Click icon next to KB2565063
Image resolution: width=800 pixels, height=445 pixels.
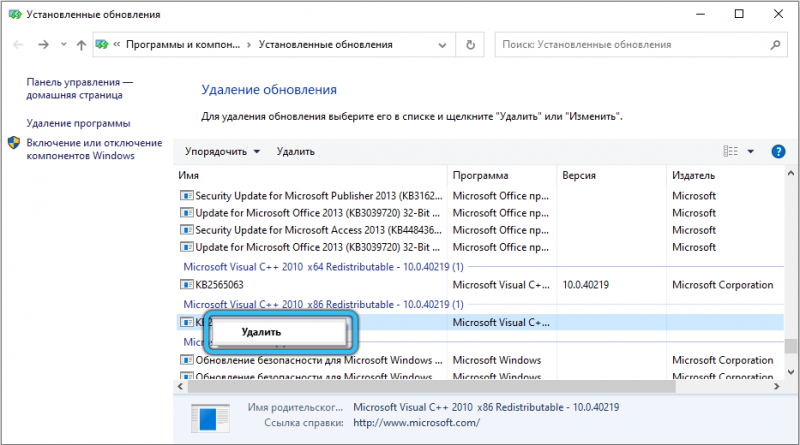point(187,285)
